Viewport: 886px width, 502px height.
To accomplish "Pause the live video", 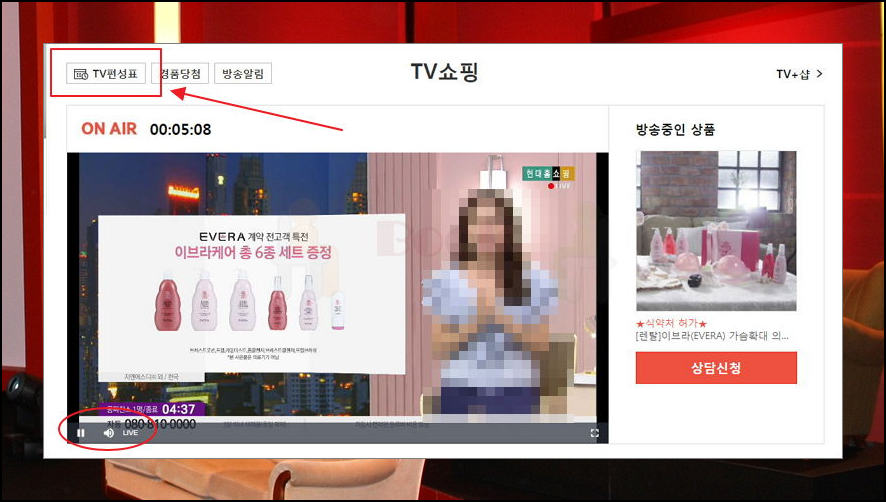I will click(x=81, y=433).
